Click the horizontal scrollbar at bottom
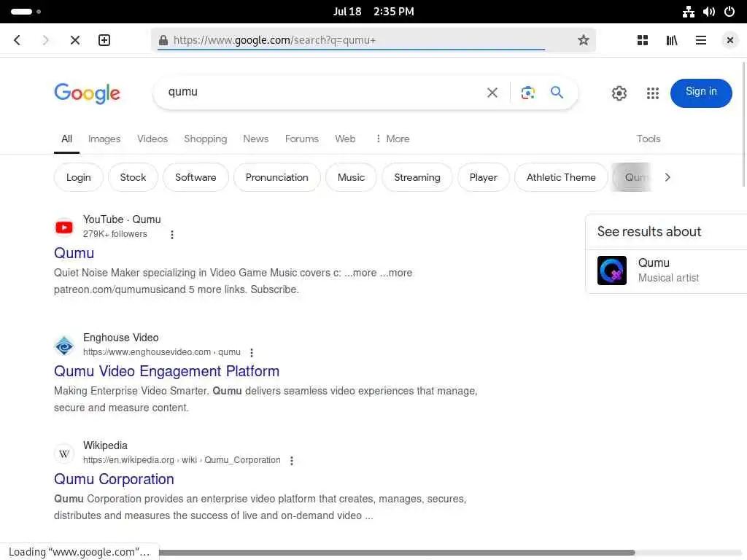This screenshot has width=747, height=560. click(x=397, y=553)
